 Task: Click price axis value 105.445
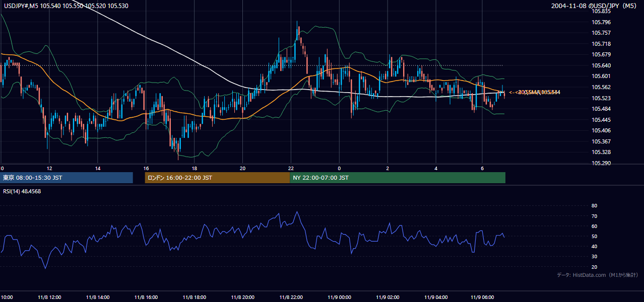click(601, 120)
